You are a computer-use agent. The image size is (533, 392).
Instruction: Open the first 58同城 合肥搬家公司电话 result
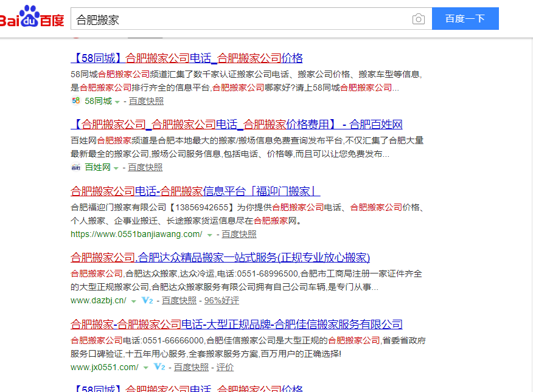pyautogui.click(x=187, y=58)
